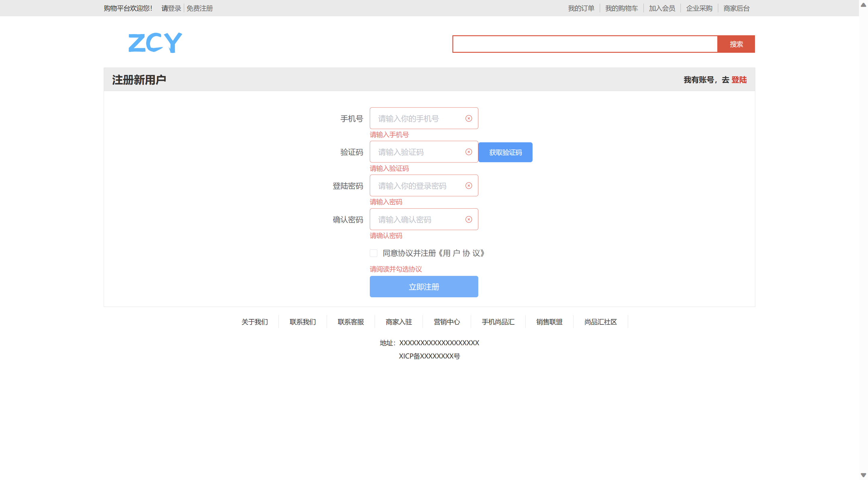The image size is (868, 480).
Task: Open 手机尚品汇 footer link
Action: pos(498,322)
